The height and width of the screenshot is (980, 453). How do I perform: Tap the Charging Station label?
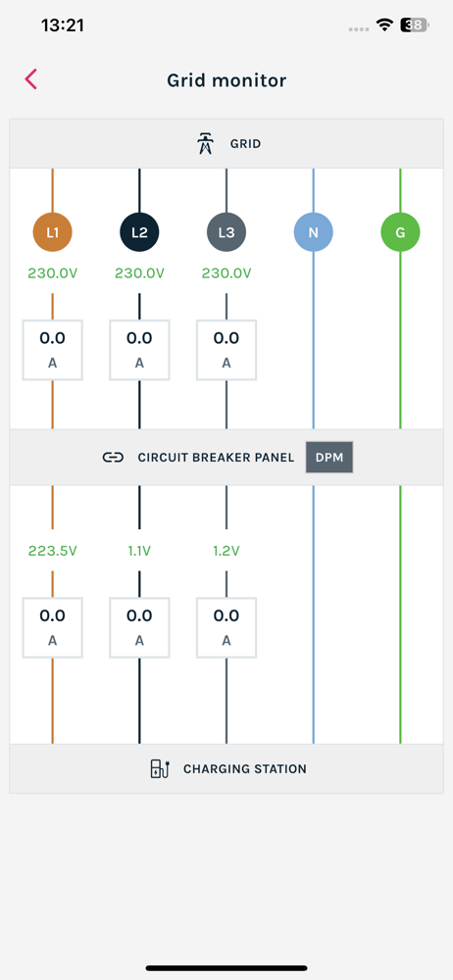[245, 769]
